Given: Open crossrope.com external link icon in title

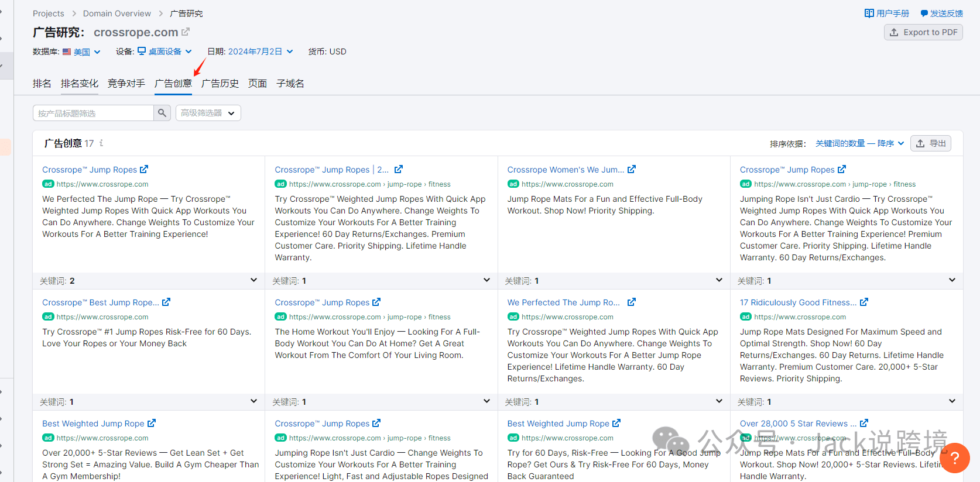Looking at the screenshot, I should (186, 32).
